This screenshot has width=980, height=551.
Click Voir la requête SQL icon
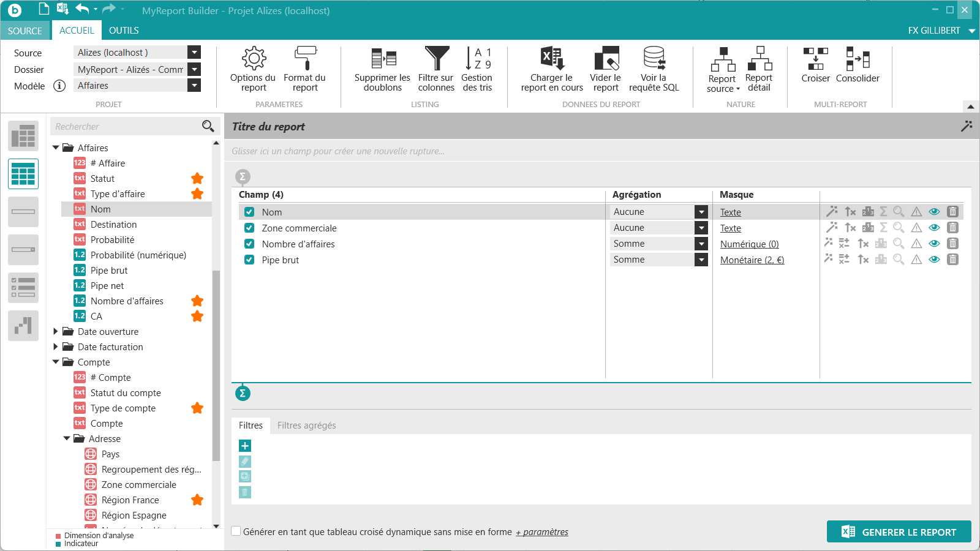click(x=654, y=58)
